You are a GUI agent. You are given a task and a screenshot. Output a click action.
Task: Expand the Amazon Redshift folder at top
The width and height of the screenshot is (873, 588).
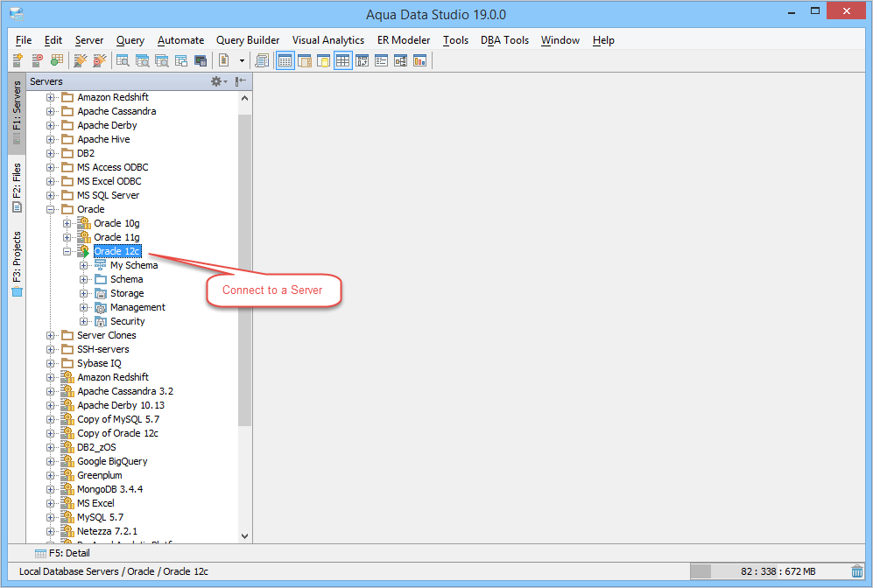[51, 97]
